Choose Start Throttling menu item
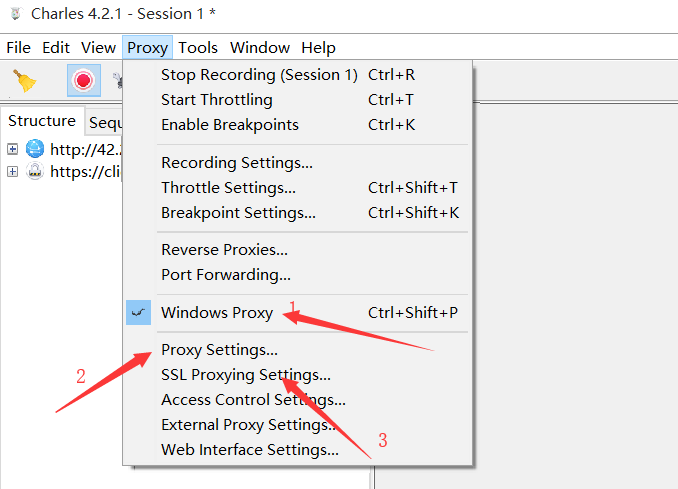 (217, 100)
